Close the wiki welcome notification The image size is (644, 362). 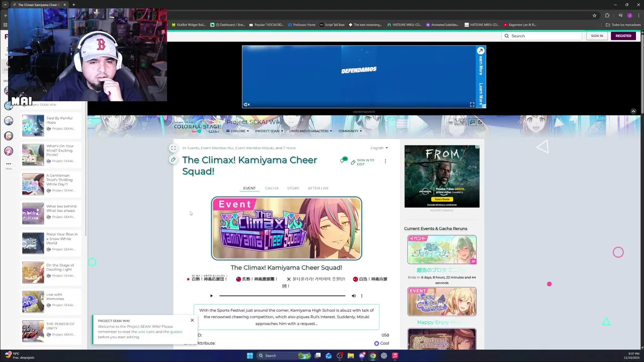pyautogui.click(x=192, y=320)
